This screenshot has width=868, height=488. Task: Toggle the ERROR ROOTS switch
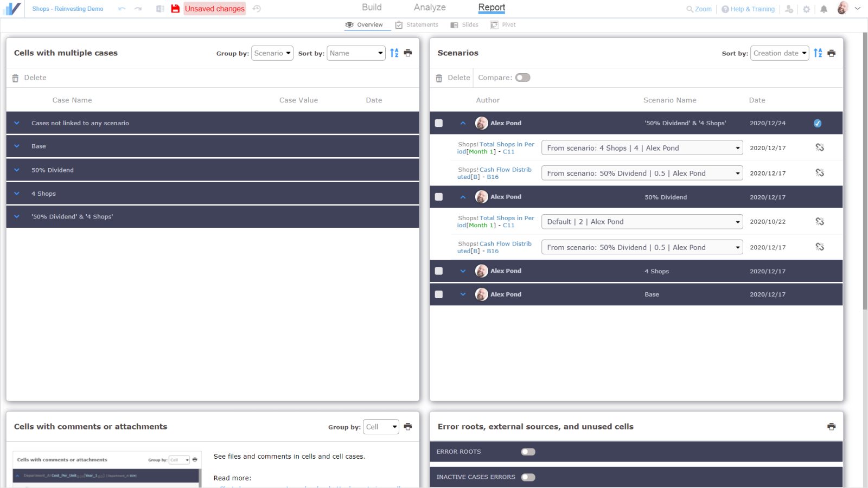528,452
